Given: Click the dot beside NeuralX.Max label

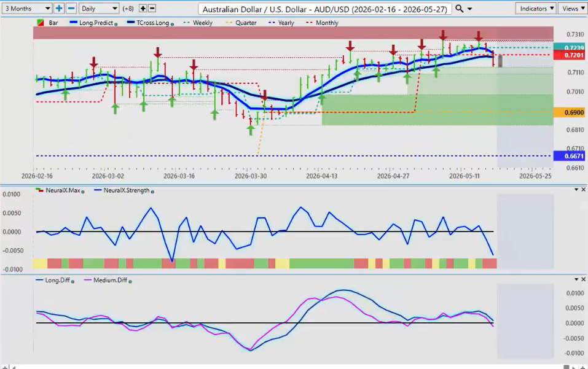Looking at the screenshot, I should pyautogui.click(x=83, y=192).
